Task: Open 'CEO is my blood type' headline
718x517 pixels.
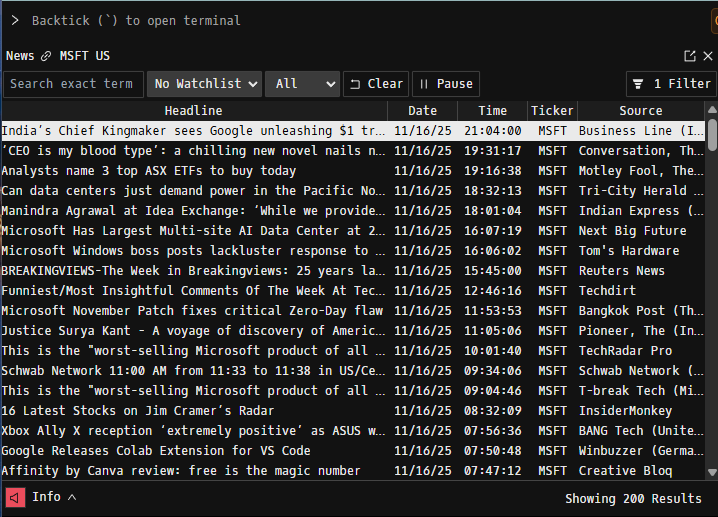Action: pyautogui.click(x=193, y=151)
